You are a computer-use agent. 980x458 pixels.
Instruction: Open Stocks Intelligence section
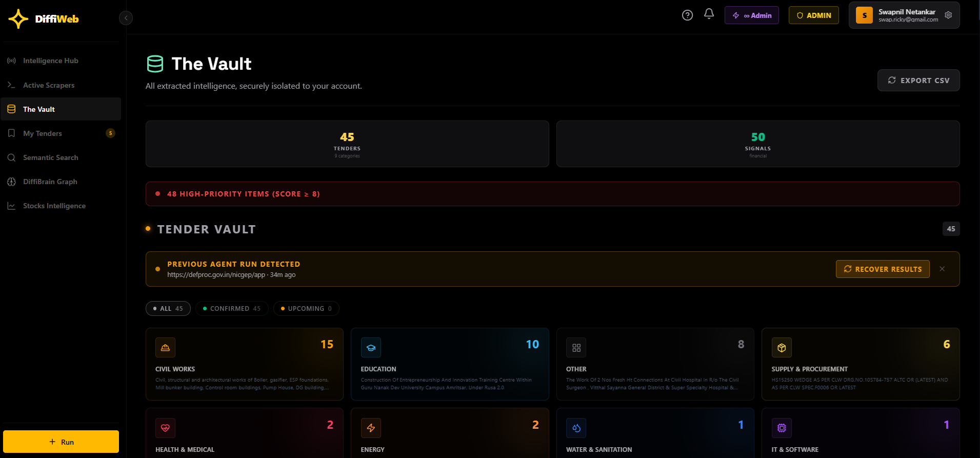tap(61, 206)
